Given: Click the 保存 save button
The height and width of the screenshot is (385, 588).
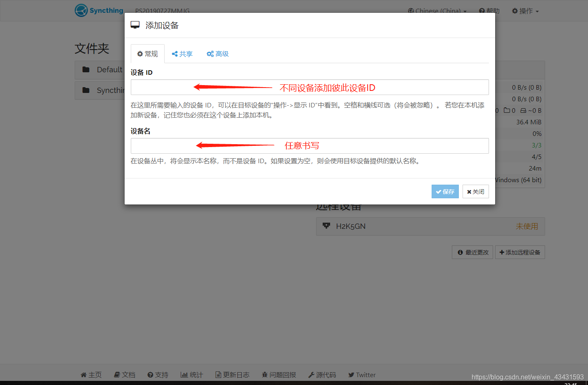Looking at the screenshot, I should click(445, 192).
